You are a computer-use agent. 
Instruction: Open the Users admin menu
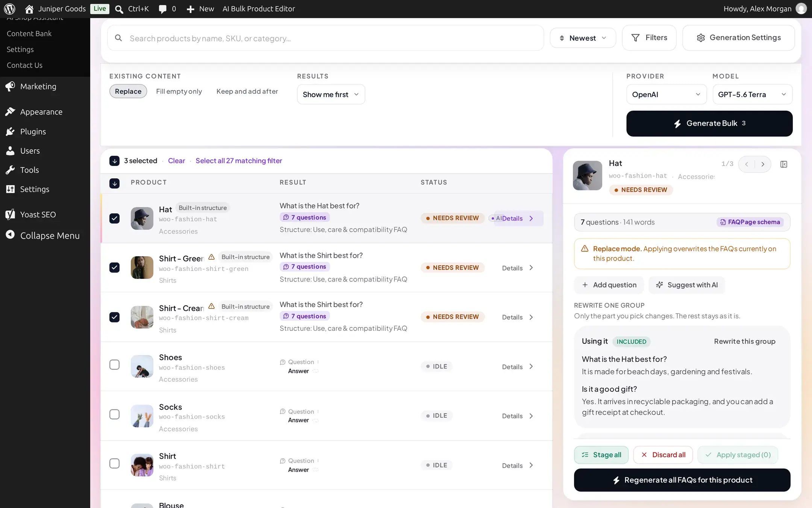(30, 151)
